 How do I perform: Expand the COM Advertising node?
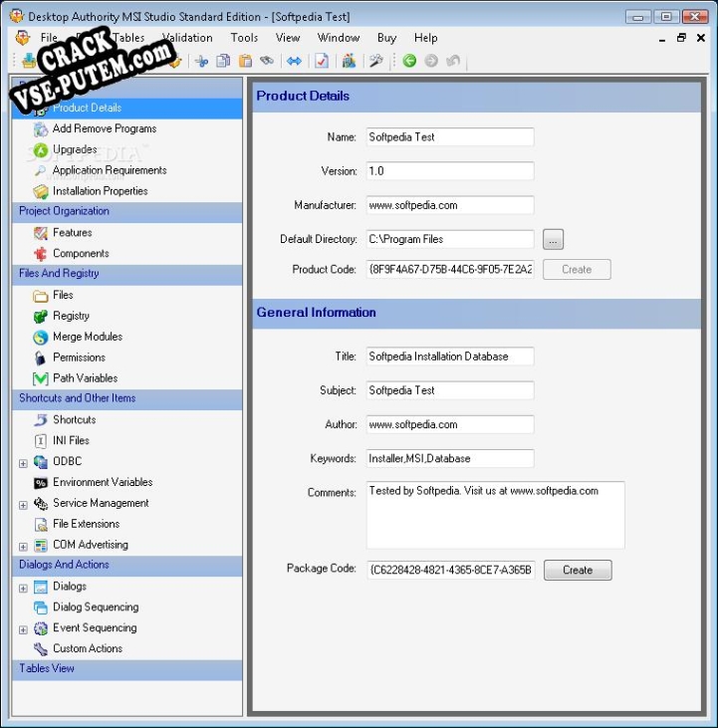click(23, 547)
